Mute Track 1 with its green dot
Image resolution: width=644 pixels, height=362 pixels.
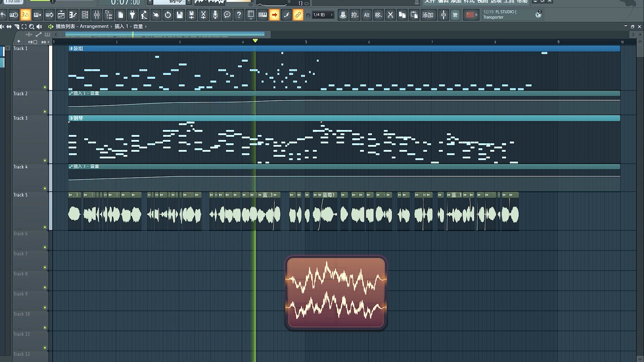[x=45, y=87]
